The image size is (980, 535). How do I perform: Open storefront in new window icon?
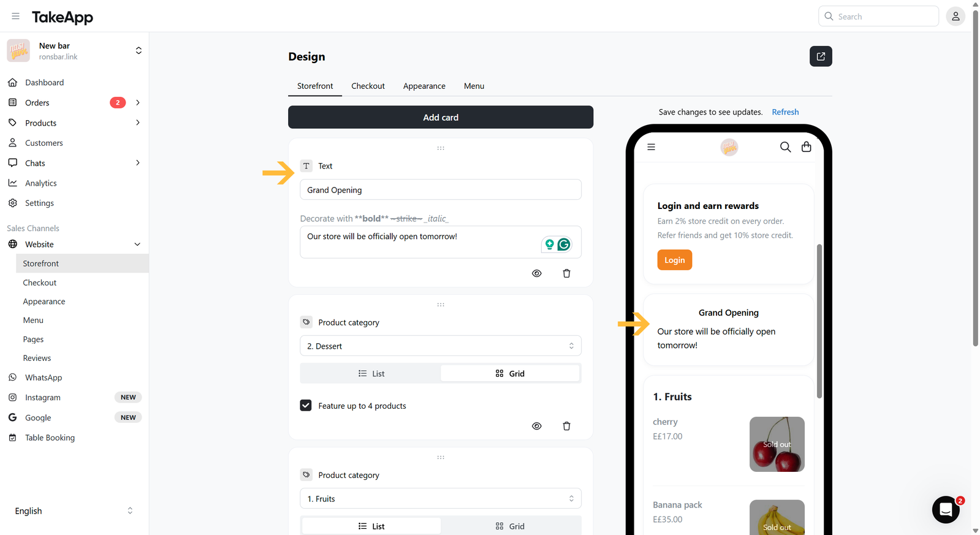pos(821,56)
